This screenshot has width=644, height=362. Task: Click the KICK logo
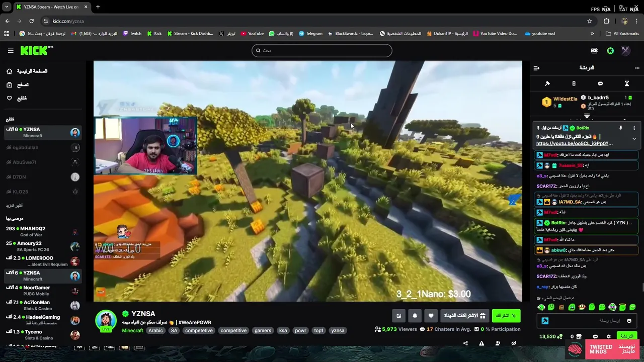click(x=36, y=50)
